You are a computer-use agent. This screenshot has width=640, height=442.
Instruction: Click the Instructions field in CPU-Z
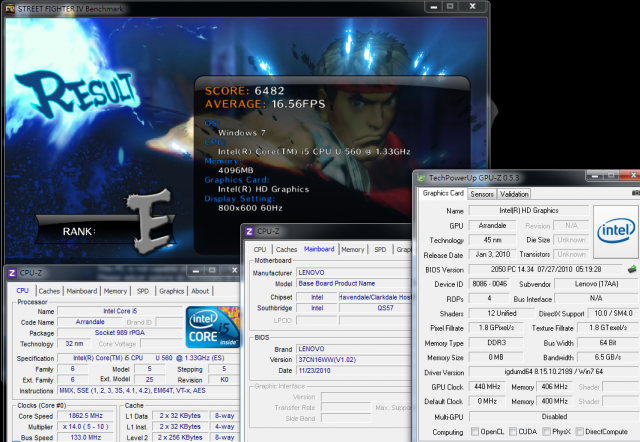coord(148,391)
